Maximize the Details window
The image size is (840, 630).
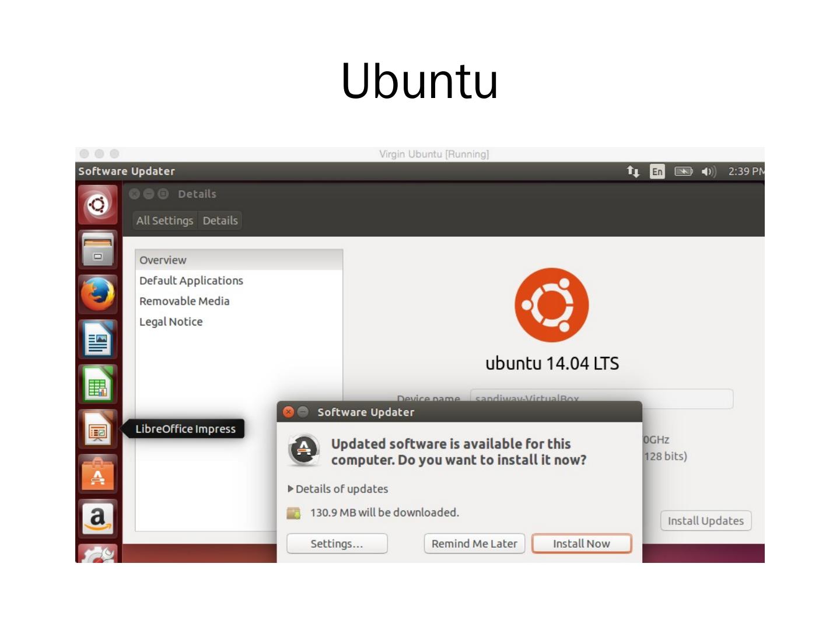163,194
